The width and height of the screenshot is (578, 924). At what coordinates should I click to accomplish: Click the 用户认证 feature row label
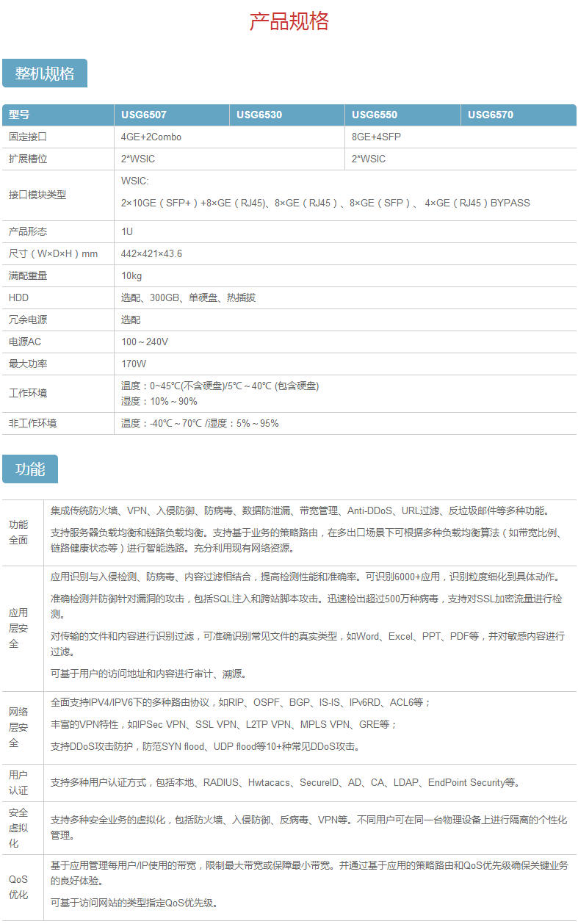tap(18, 782)
